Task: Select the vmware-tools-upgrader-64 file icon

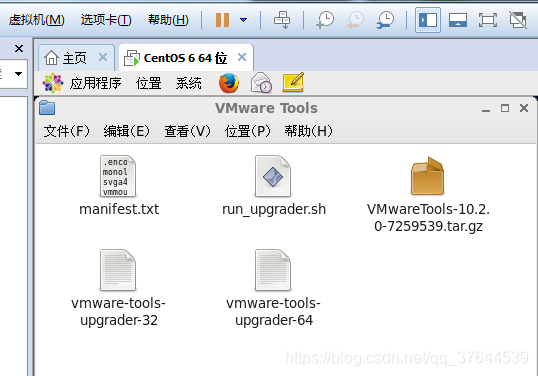Action: [273, 270]
